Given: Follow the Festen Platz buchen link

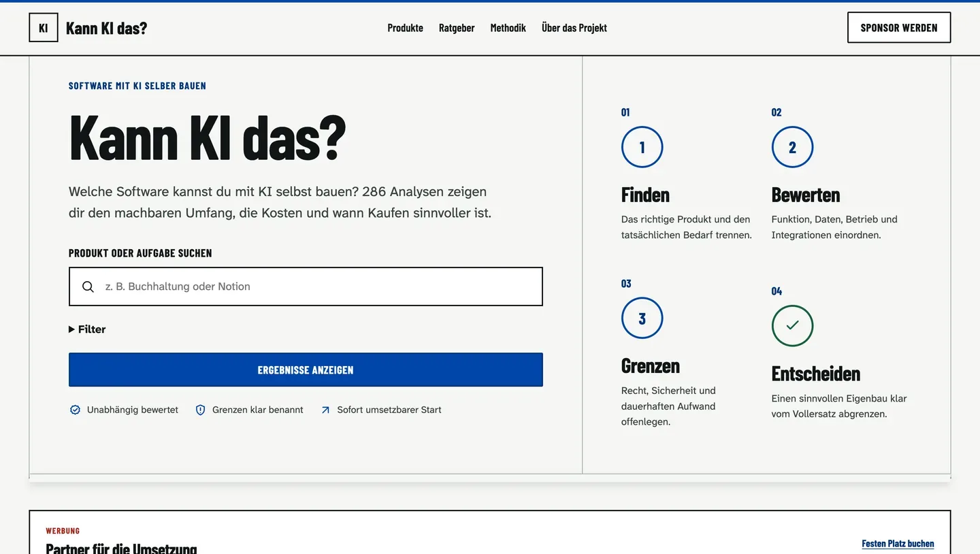Looking at the screenshot, I should [x=898, y=543].
